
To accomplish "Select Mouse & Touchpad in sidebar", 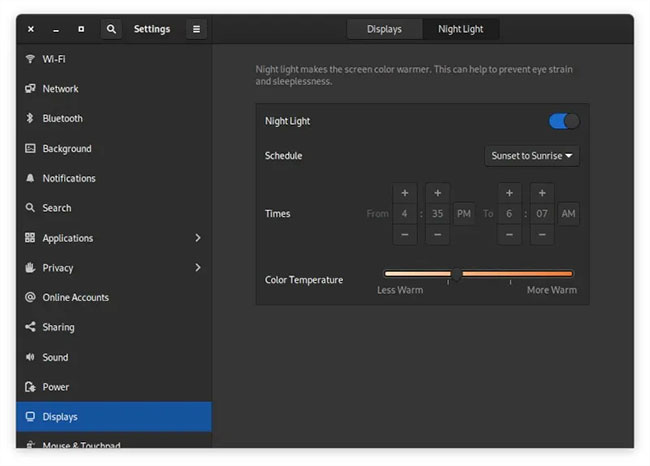I will (114, 440).
